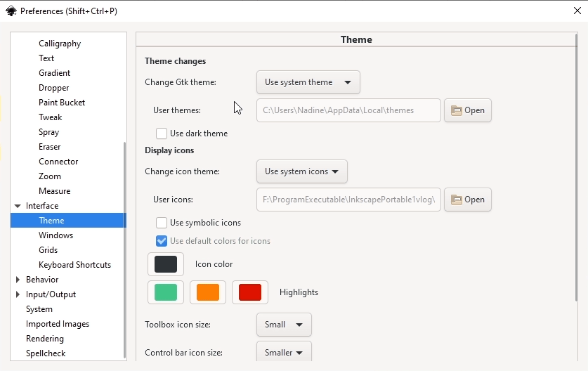Click folder icon on User themes Open button
This screenshot has width=588, height=371.
coord(456,110)
